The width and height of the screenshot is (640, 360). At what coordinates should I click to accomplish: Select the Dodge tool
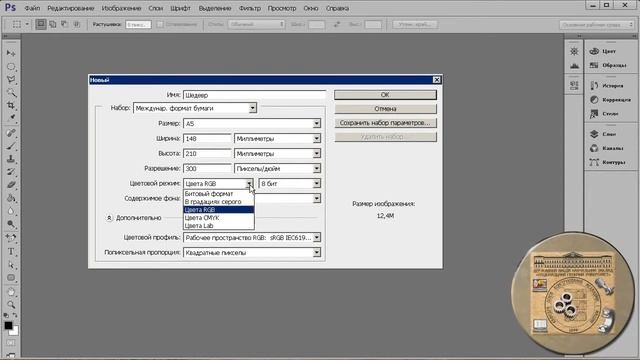point(11,224)
